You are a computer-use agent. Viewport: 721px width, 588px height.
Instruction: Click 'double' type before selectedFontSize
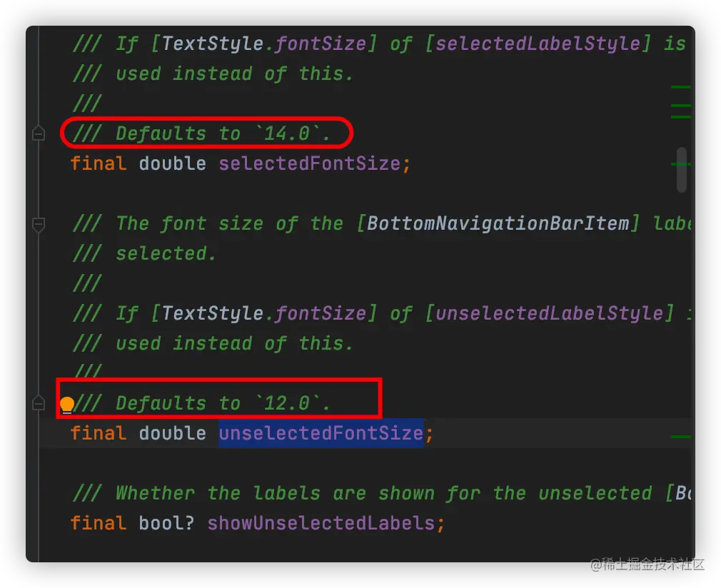tap(172, 163)
